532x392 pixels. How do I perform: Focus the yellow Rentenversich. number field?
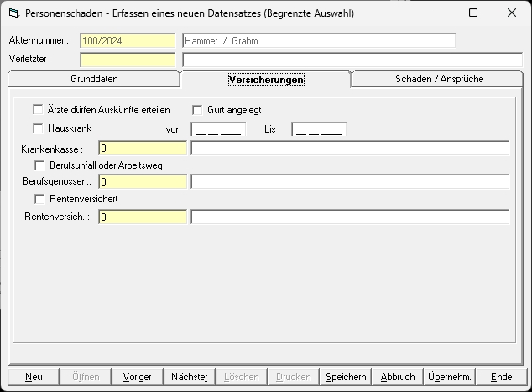[x=143, y=217]
